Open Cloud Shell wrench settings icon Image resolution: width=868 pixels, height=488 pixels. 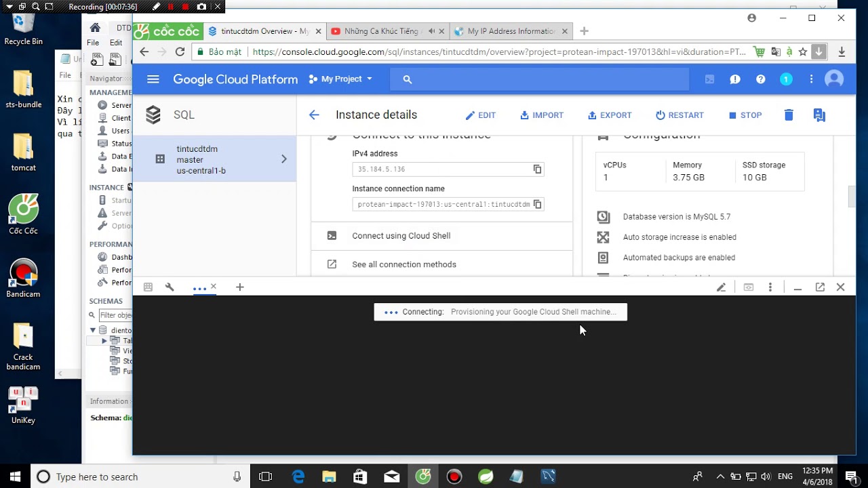tap(170, 287)
